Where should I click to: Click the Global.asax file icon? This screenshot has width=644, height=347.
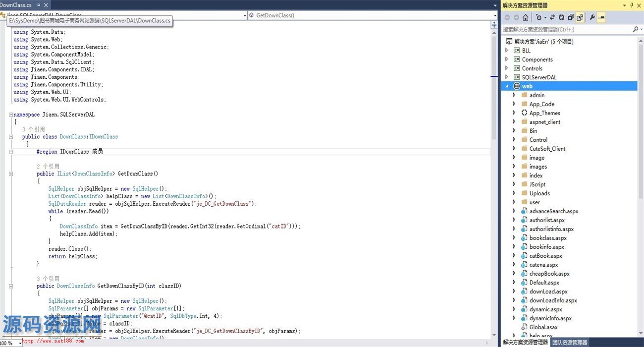point(525,327)
